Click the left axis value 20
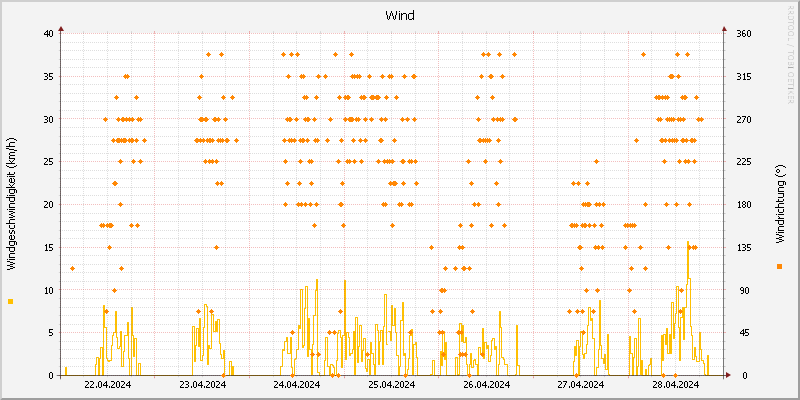 tap(48, 205)
